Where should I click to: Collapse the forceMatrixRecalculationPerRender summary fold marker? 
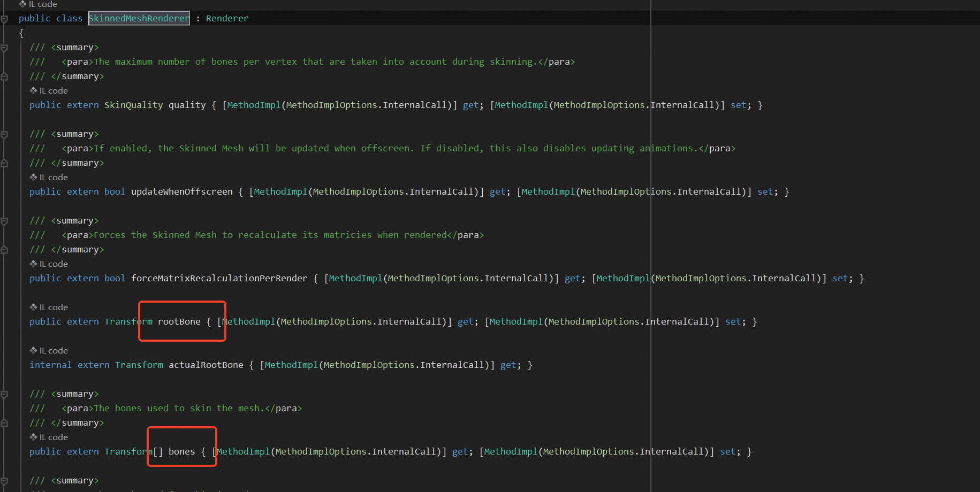click(x=4, y=220)
